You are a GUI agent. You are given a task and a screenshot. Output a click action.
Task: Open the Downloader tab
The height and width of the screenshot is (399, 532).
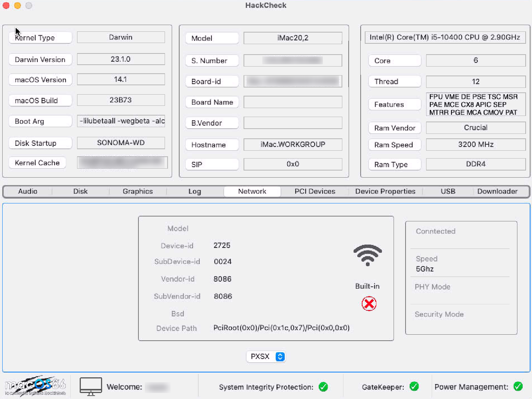click(497, 191)
